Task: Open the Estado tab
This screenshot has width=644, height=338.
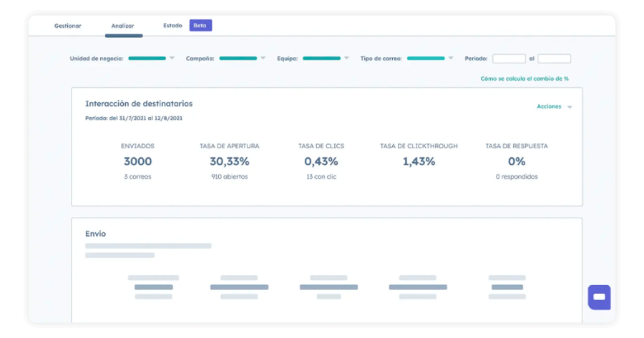Action: tap(172, 26)
